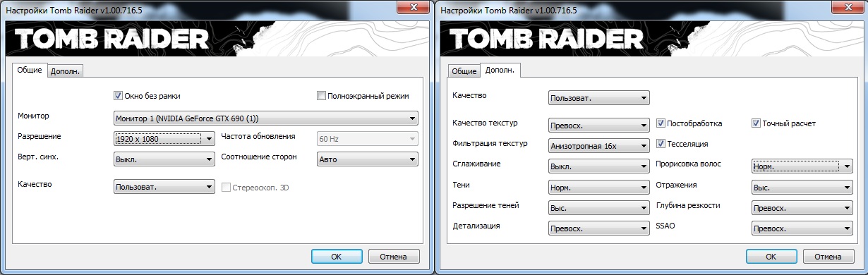Open the Фильтрация текстур dropdown

tap(598, 146)
